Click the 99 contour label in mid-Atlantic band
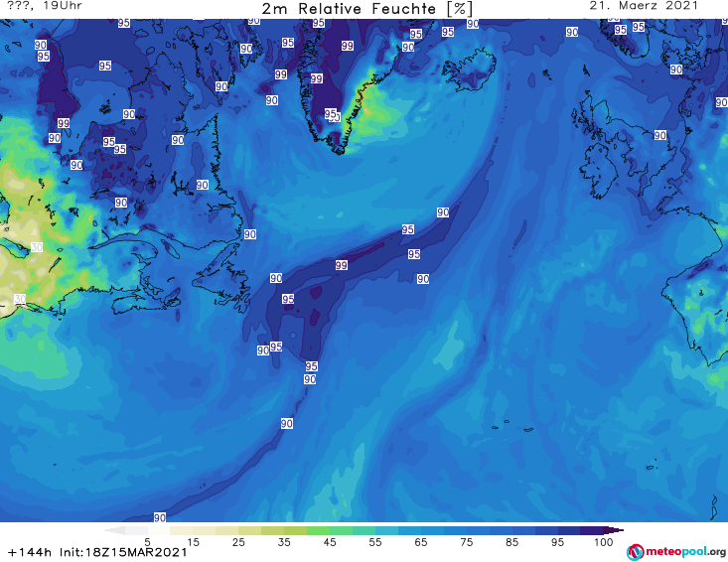 (x=342, y=265)
